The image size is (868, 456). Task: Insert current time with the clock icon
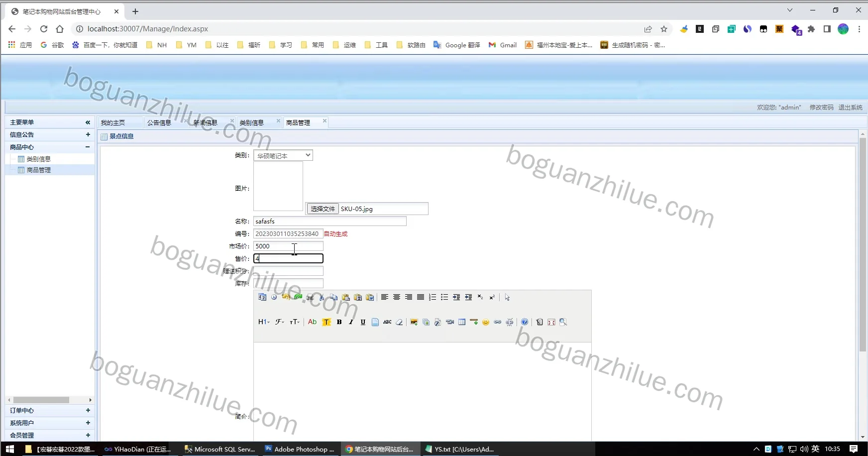pos(274,297)
